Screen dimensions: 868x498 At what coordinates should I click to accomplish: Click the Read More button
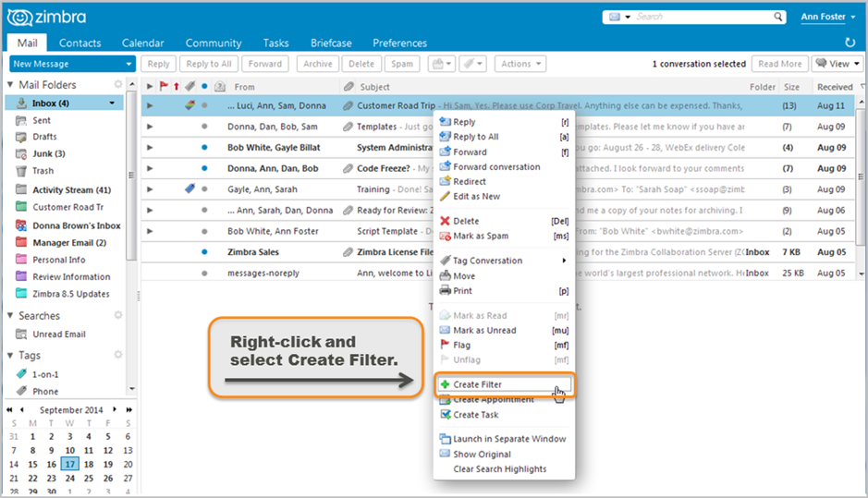779,64
